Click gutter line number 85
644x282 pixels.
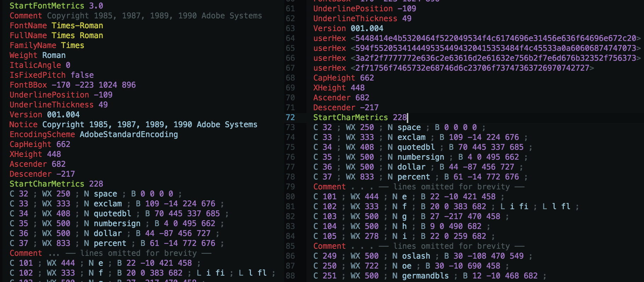click(290, 246)
